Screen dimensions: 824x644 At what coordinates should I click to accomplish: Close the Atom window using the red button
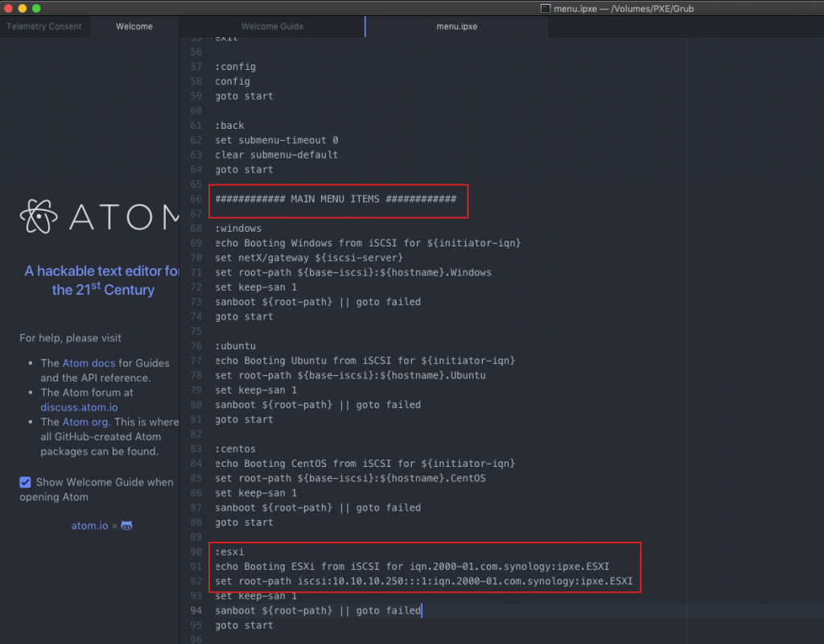point(8,8)
